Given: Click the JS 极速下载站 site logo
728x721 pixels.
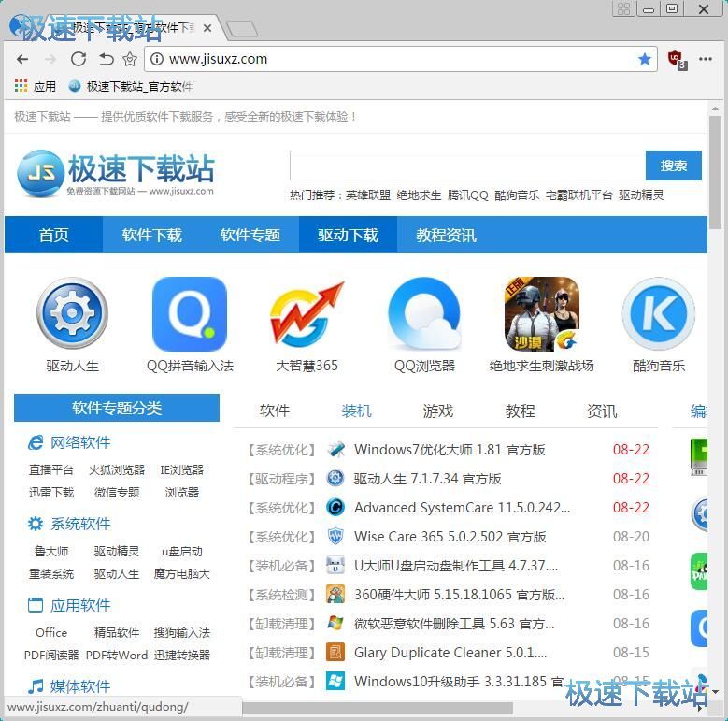Looking at the screenshot, I should pos(116,173).
